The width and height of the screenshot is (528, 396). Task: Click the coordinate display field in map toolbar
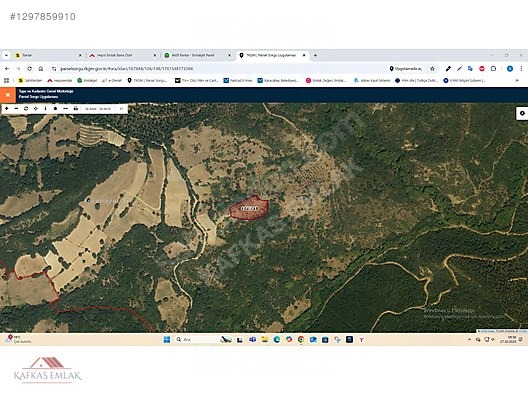[x=98, y=109]
